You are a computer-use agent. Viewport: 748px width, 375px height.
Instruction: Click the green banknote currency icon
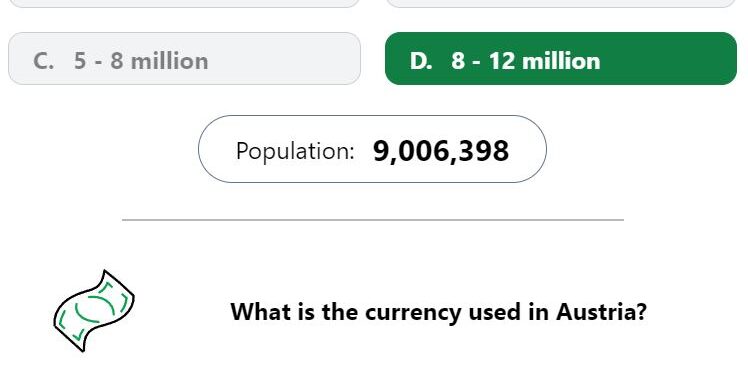click(x=94, y=311)
